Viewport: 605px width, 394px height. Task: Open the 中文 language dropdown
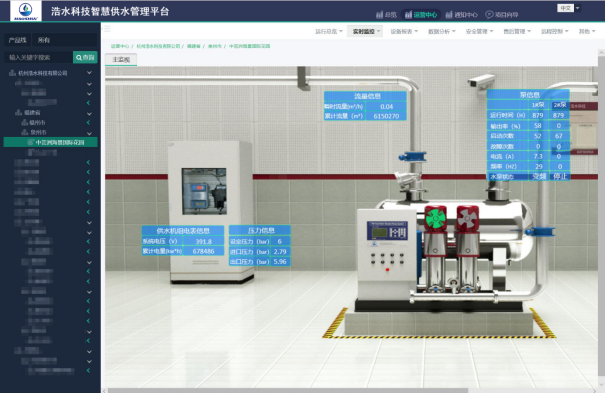[568, 8]
